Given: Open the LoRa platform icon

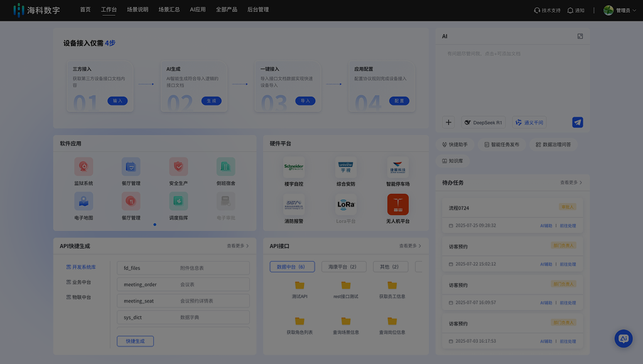Looking at the screenshot, I should (346, 205).
